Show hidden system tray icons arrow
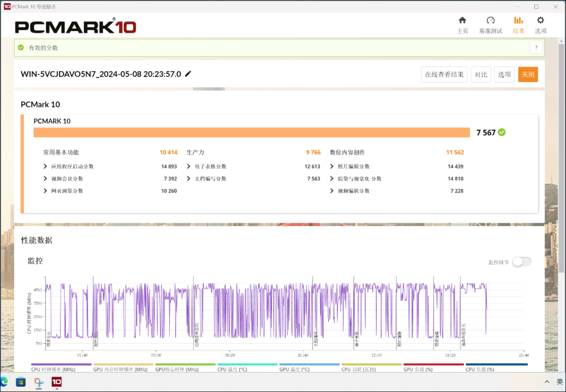Image resolution: width=566 pixels, height=392 pixels. pyautogui.click(x=547, y=382)
